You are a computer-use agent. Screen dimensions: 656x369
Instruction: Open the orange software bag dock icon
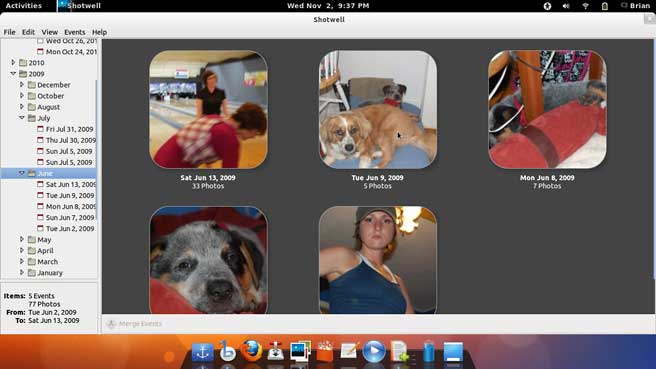pos(325,351)
